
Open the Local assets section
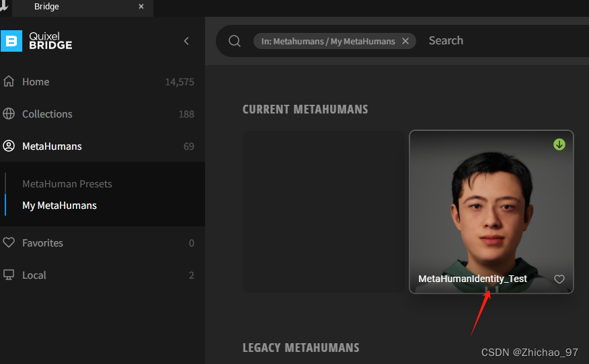coord(102,275)
